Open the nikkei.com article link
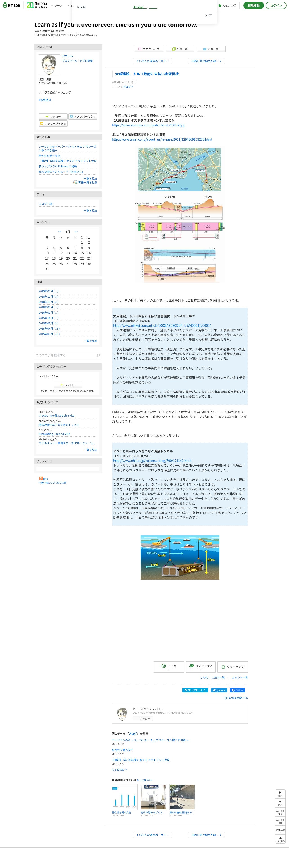 click(x=162, y=326)
